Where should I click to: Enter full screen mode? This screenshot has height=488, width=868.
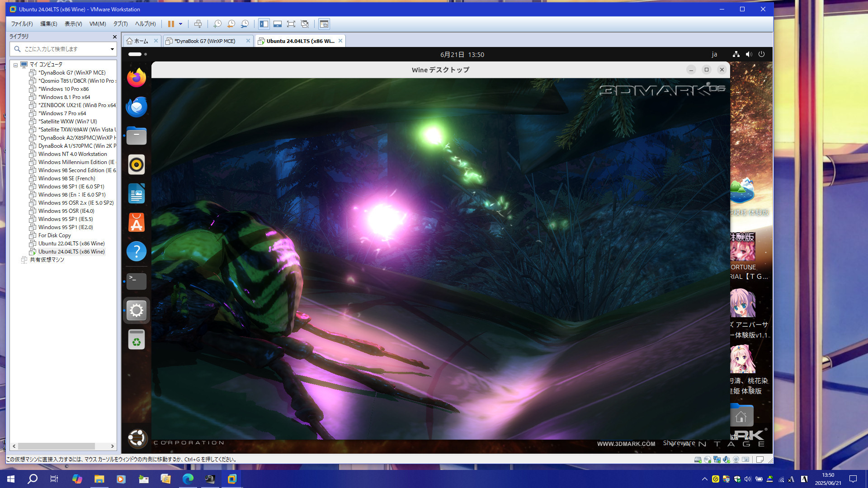291,24
